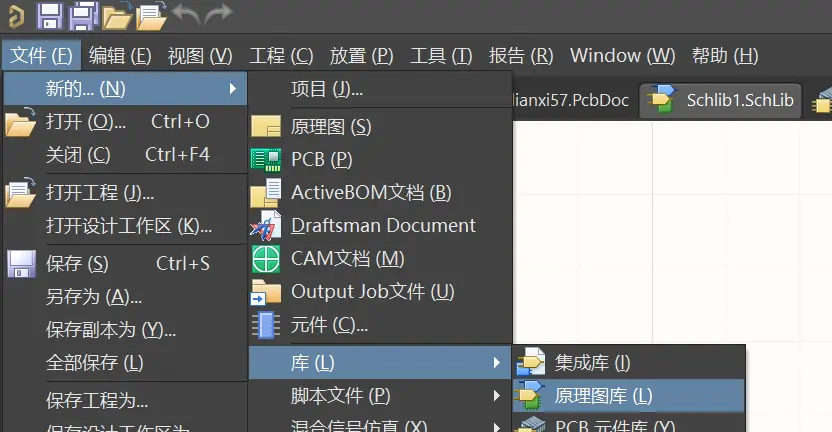Expand the 新的... (N) submenu arrow
The width and height of the screenshot is (832, 432).
tap(232, 89)
